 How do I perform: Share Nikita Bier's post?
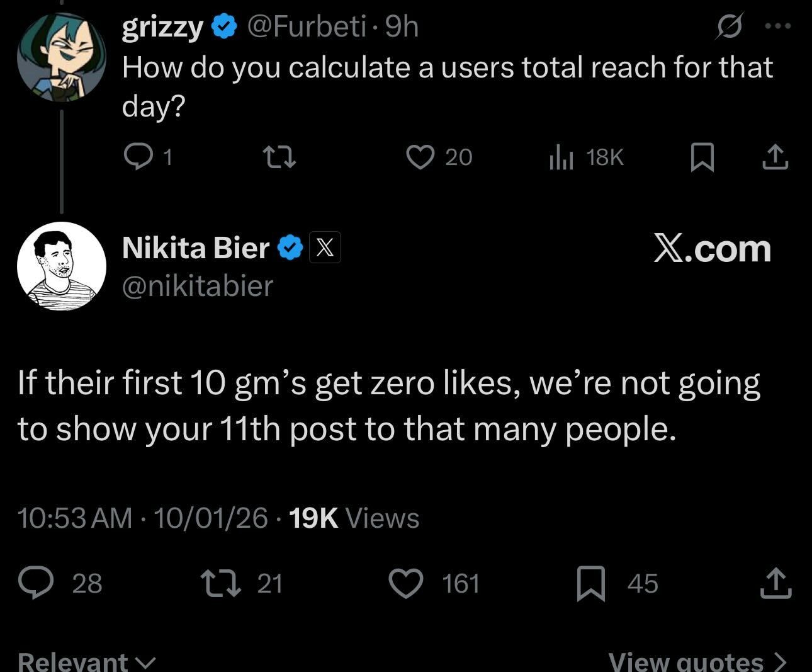[775, 583]
